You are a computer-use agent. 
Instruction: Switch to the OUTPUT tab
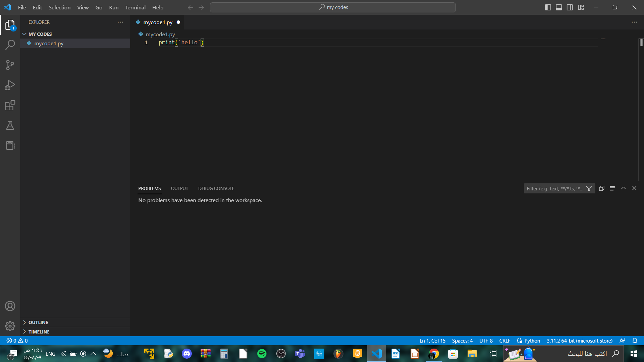[x=179, y=188]
